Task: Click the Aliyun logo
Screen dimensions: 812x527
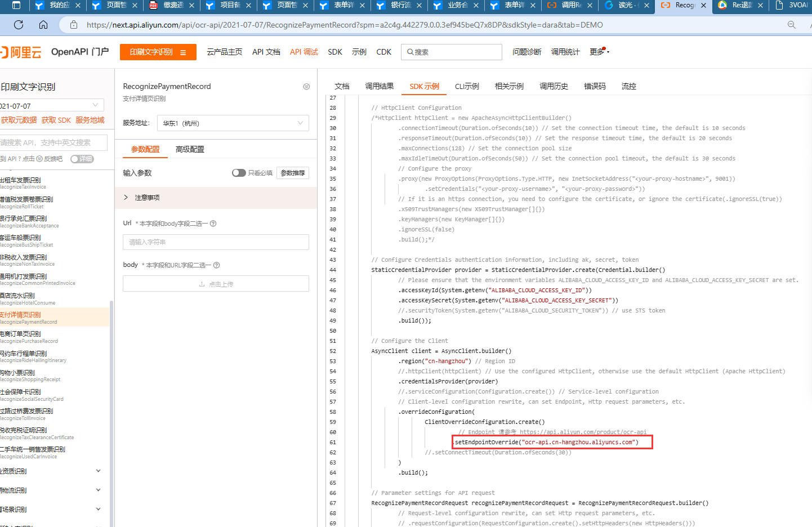Action: 21,52
